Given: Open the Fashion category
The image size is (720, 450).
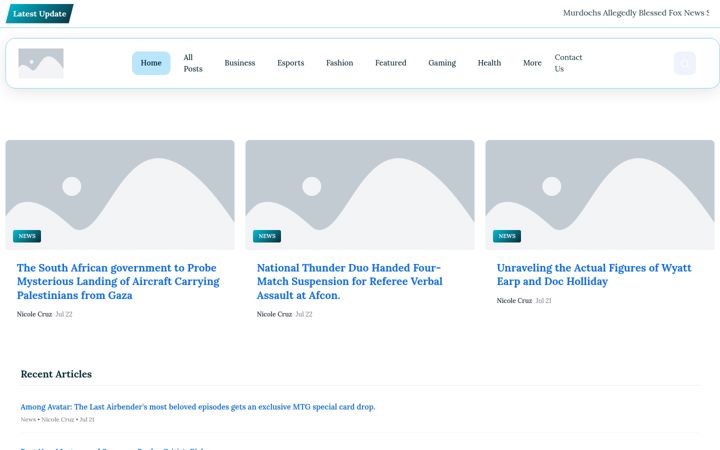Looking at the screenshot, I should click(340, 63).
